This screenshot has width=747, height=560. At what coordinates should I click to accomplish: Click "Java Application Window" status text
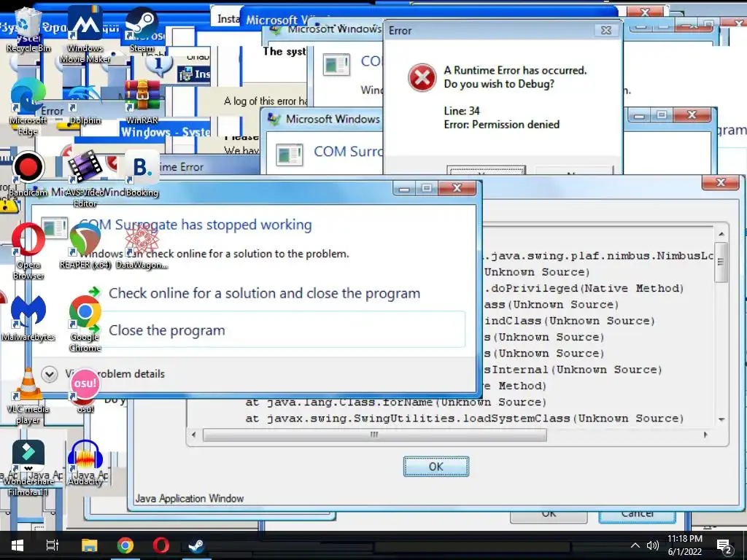[x=190, y=499]
